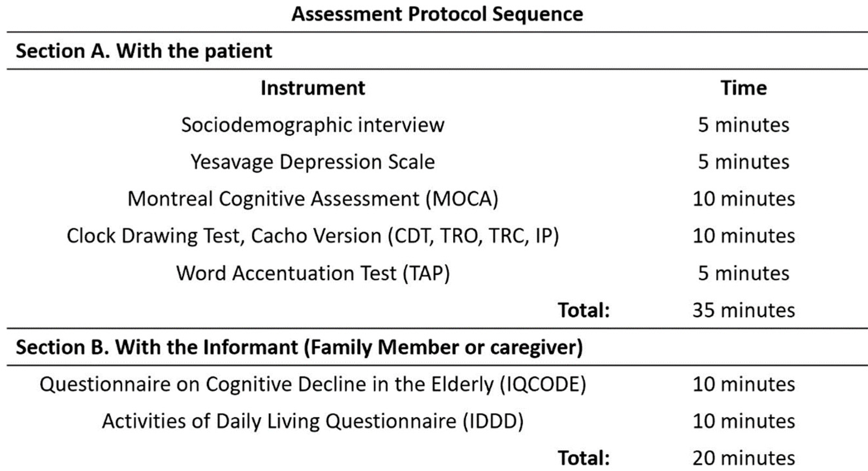Click the 5 minutes value beside TAP

pyautogui.click(x=744, y=273)
